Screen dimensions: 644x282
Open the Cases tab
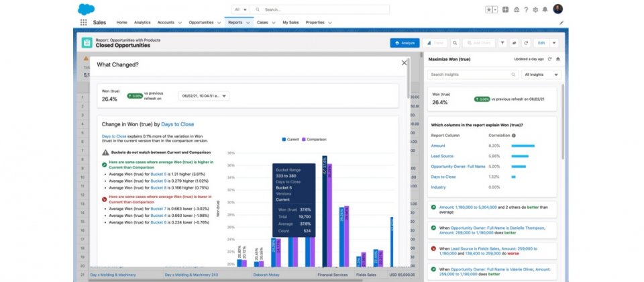pyautogui.click(x=262, y=23)
